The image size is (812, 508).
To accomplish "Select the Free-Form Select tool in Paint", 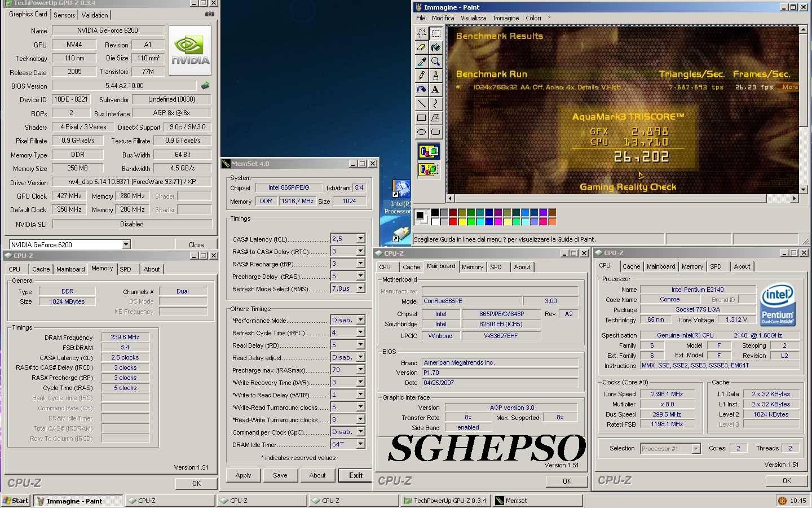I will click(421, 33).
